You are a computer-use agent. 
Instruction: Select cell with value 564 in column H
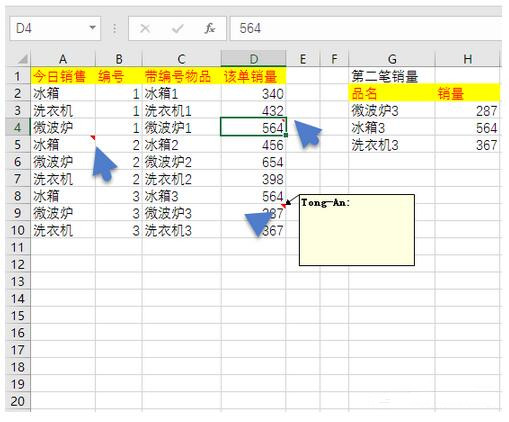coord(467,127)
